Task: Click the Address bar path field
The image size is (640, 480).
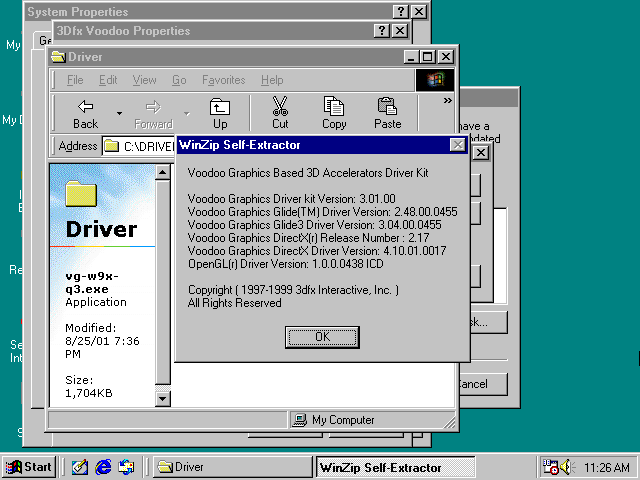Action: pyautogui.click(x=139, y=146)
